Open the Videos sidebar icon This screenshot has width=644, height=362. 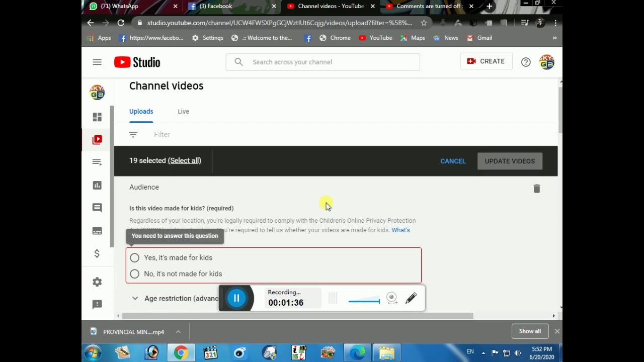pyautogui.click(x=97, y=140)
